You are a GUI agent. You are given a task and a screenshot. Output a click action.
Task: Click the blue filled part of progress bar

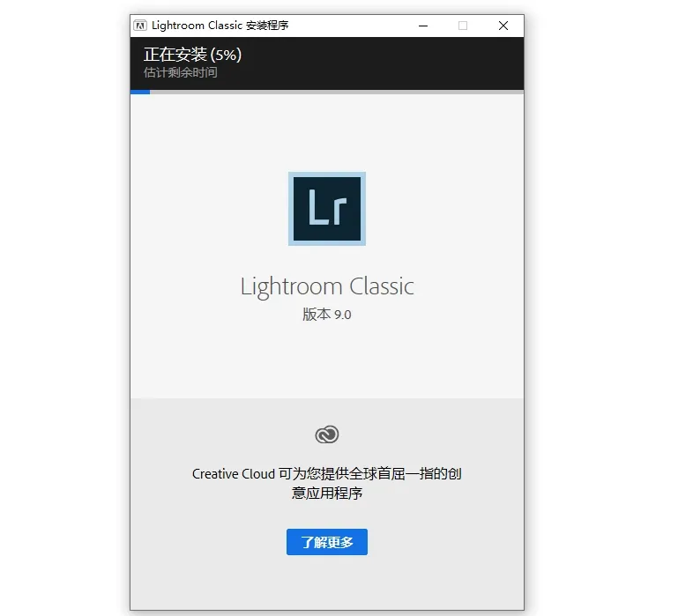pyautogui.click(x=140, y=92)
